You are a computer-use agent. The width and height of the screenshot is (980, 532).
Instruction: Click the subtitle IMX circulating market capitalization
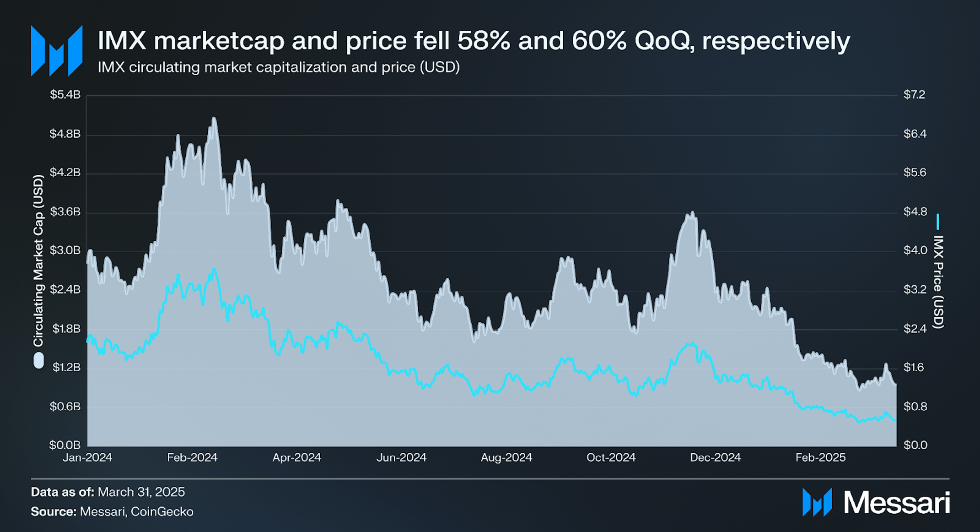point(279,67)
